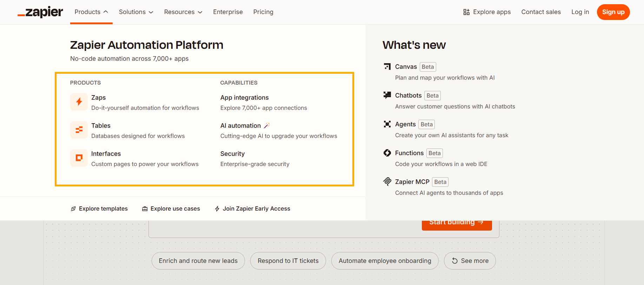Click the Functions icon in What's new

pos(387,153)
